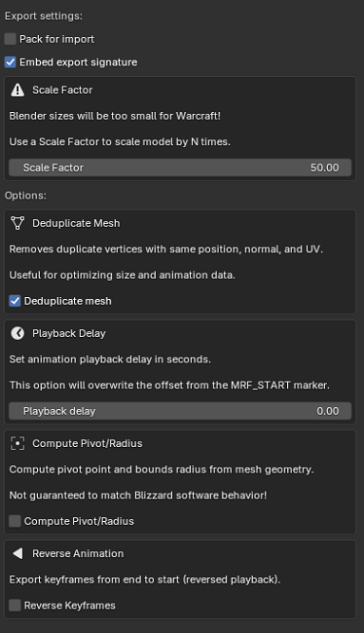Click the Export settings label
The width and height of the screenshot is (364, 633).
click(x=44, y=16)
